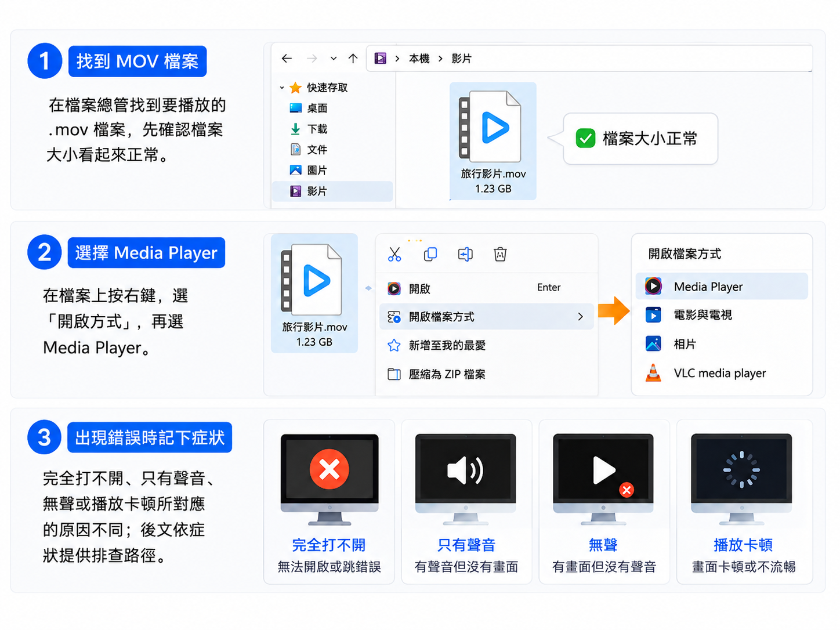This screenshot has width=840, height=630.
Task: Click the Cut scissors icon in context menu
Action: [x=394, y=254]
